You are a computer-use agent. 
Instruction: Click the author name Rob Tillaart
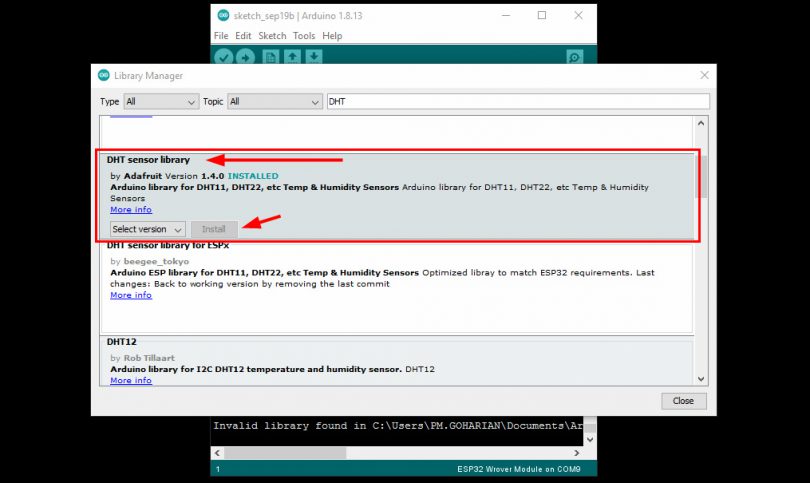coord(149,358)
